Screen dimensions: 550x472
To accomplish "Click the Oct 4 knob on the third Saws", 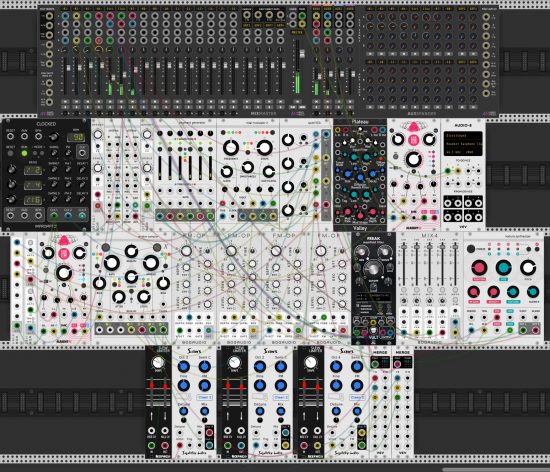I will point(336,367).
